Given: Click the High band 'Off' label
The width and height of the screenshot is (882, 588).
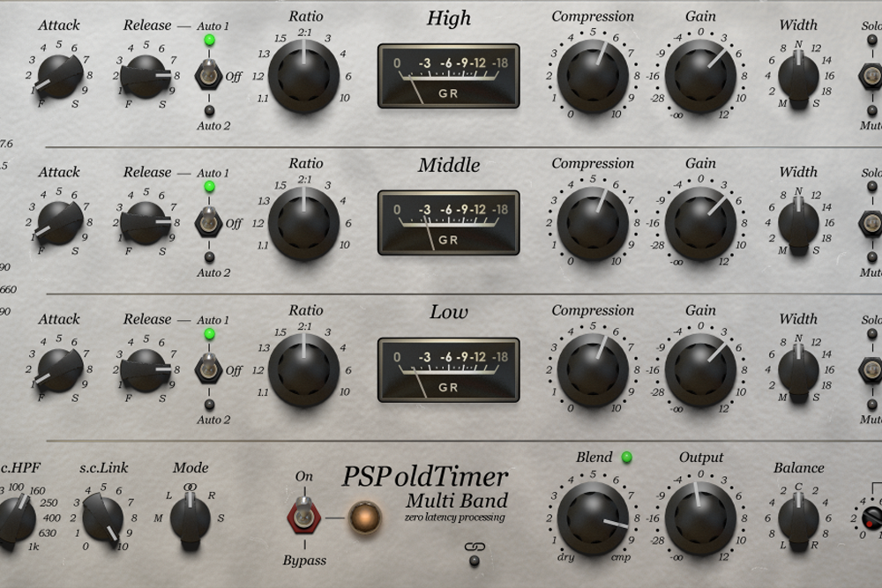Looking at the screenshot, I should point(234,77).
